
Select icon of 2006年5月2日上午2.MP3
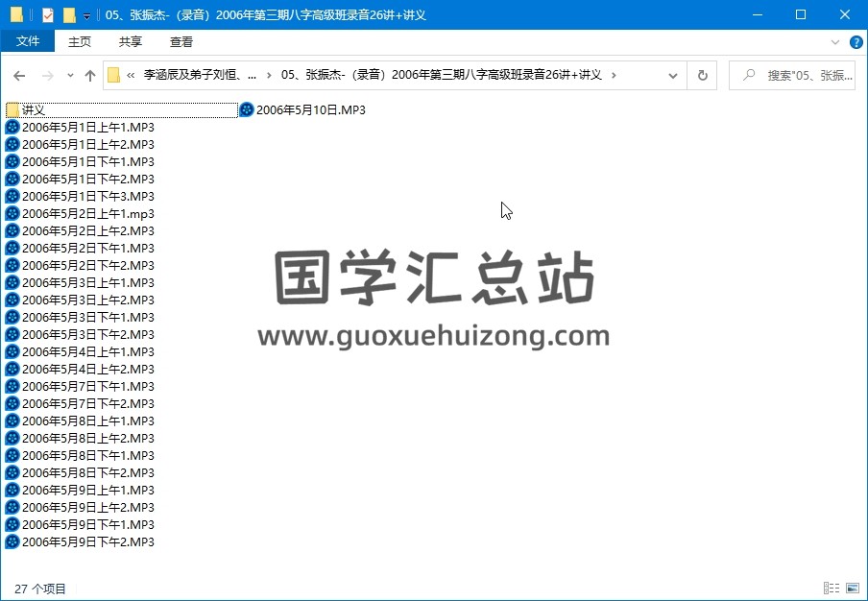point(12,230)
